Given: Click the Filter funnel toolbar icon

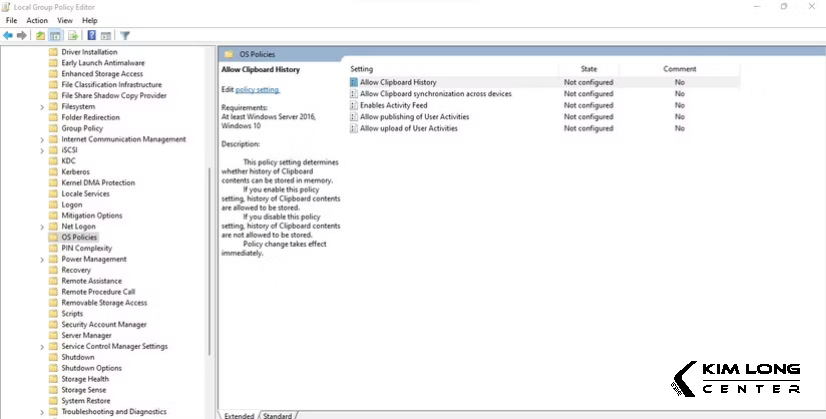Looking at the screenshot, I should point(125,35).
